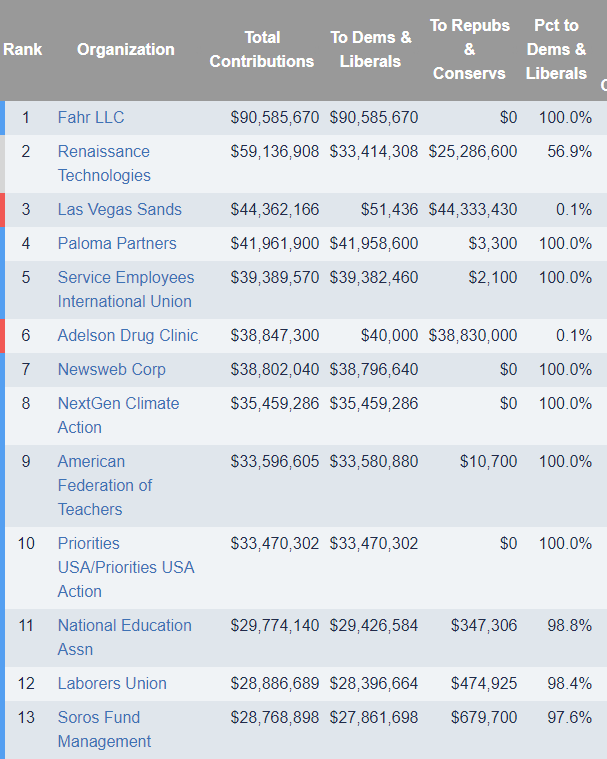Click Fahr LLC total contributions amount $90,585,670

[275, 117]
